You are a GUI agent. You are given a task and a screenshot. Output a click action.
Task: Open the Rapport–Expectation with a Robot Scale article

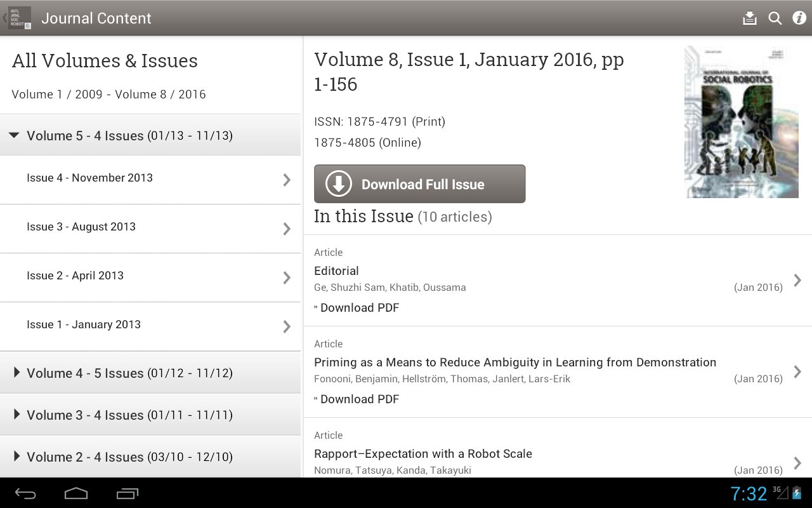click(x=423, y=454)
